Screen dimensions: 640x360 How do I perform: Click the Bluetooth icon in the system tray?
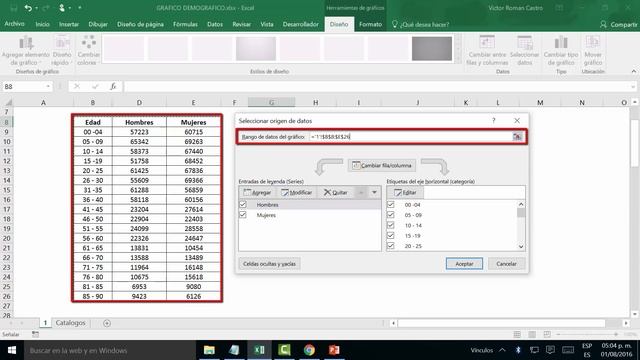click(x=518, y=350)
